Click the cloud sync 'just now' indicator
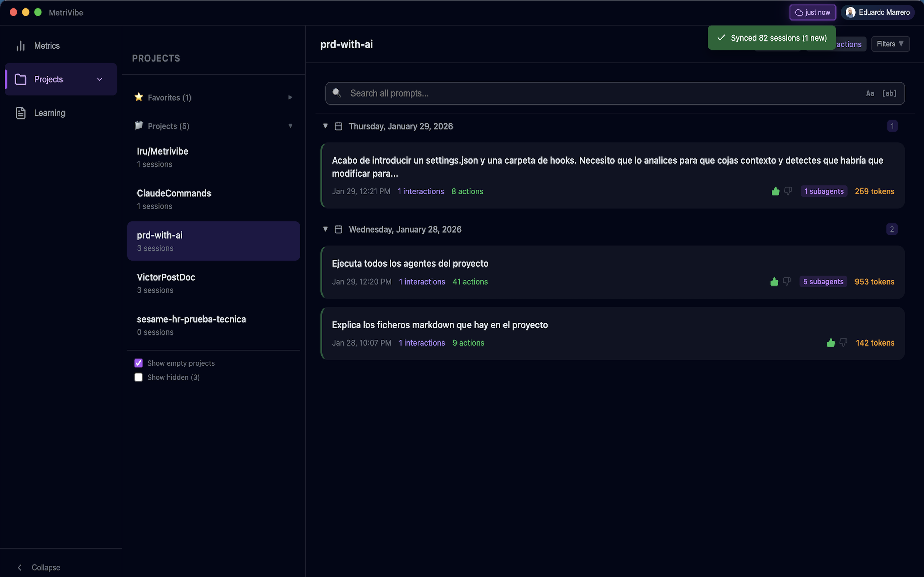Viewport: 924px width, 577px height. coord(812,12)
